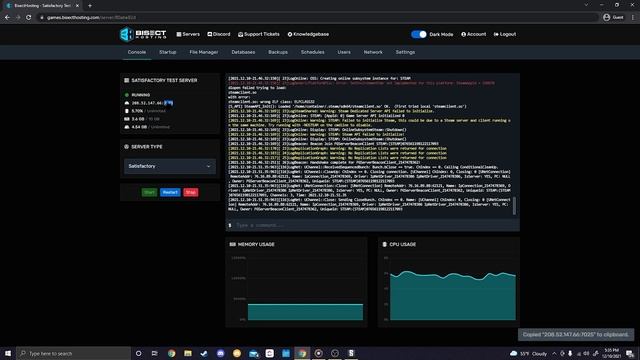Open the server Settings tab
The image size is (640, 360).
click(x=405, y=52)
